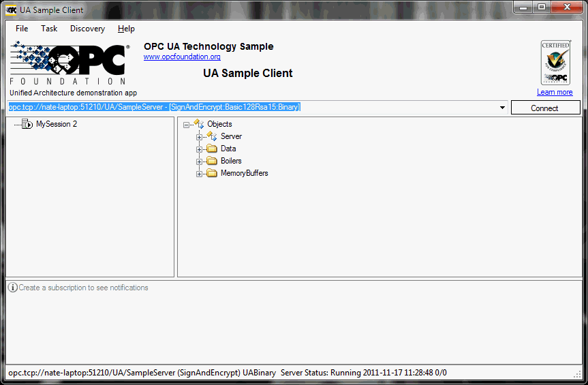The height and width of the screenshot is (385, 588).
Task: Click the Connect button
Action: [545, 108]
